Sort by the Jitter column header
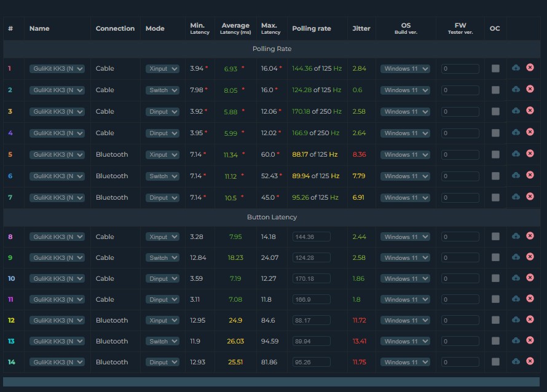Screen dimensions: 547x392 coord(361,29)
